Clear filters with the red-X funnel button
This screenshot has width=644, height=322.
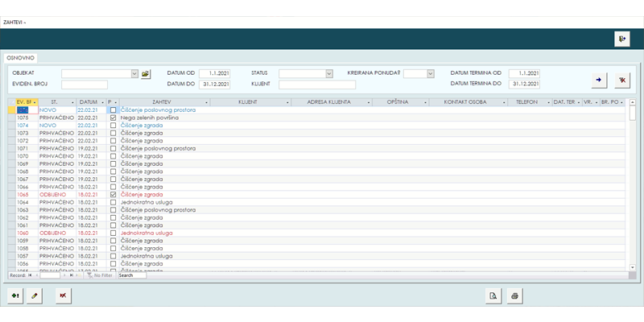coord(621,79)
